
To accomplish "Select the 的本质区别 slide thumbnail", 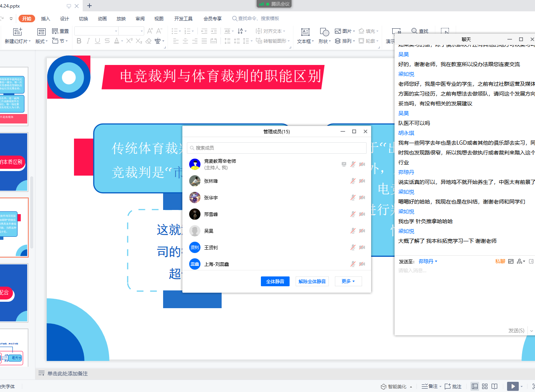I will (x=14, y=162).
